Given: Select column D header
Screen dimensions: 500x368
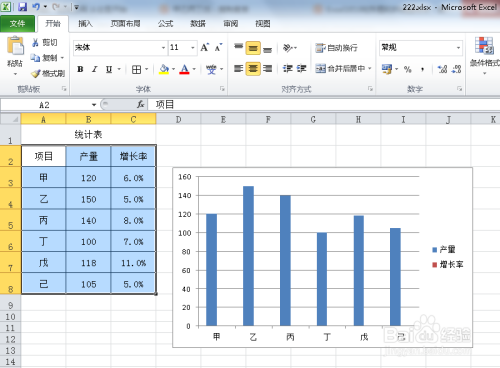Looking at the screenshot, I should 178,119.
